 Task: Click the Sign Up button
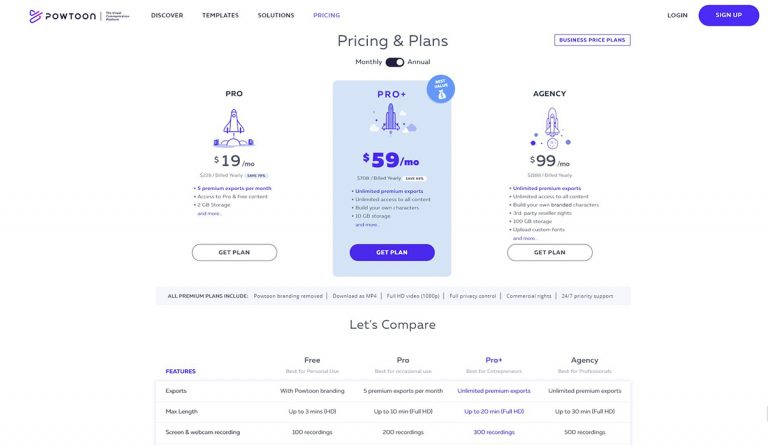point(728,15)
